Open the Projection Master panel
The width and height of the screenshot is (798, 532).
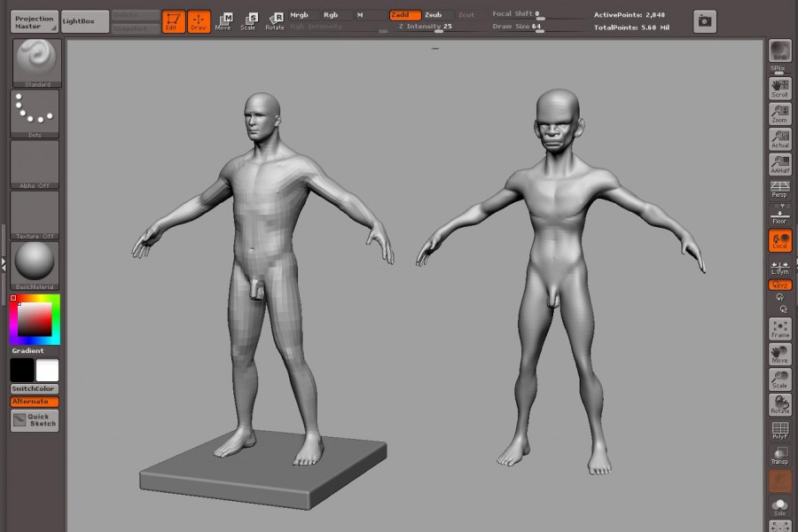[35, 21]
